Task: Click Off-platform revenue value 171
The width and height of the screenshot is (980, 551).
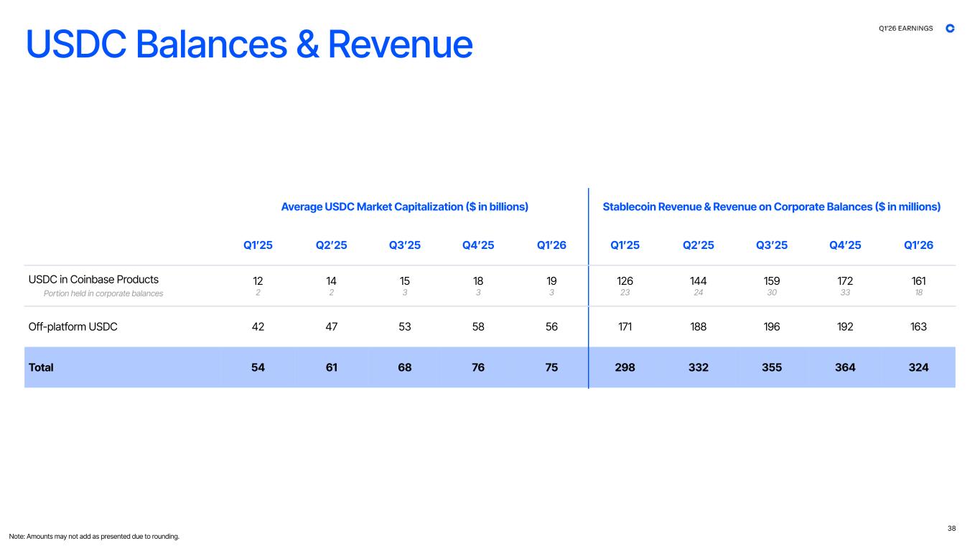Action: (625, 326)
